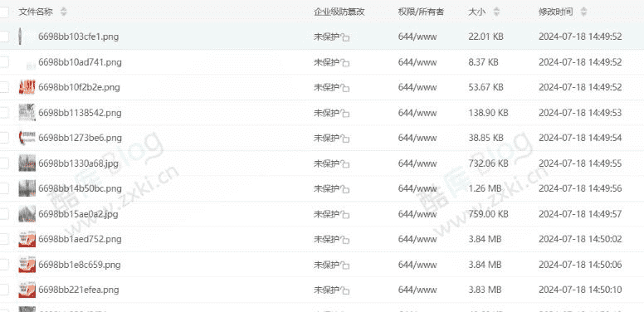Click the 644/www permission of 6698bb1138542.png
The image size is (644, 312).
click(x=417, y=113)
